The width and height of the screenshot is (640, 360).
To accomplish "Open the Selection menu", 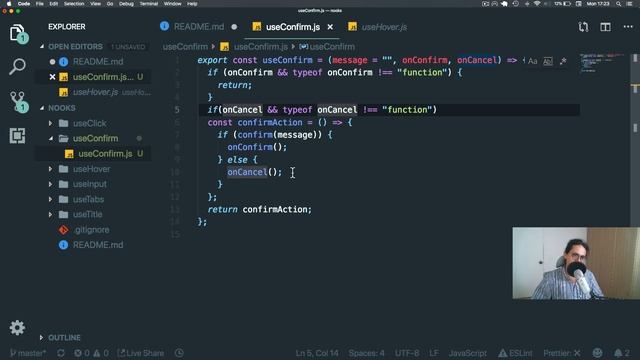I will pyautogui.click(x=74, y=4).
